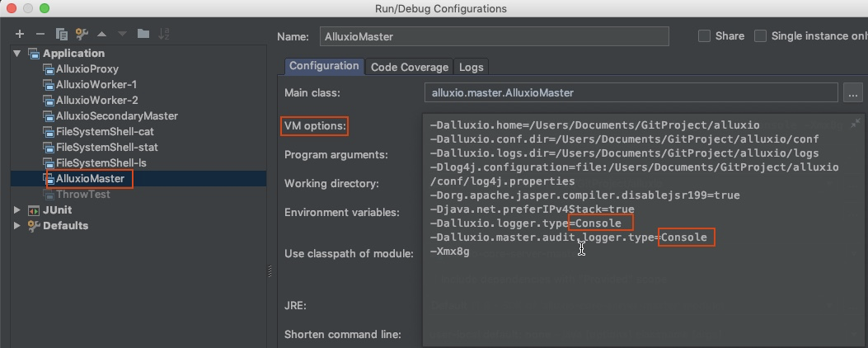Collapse the Application tree node
This screenshot has height=348, width=868.
pyautogui.click(x=17, y=54)
